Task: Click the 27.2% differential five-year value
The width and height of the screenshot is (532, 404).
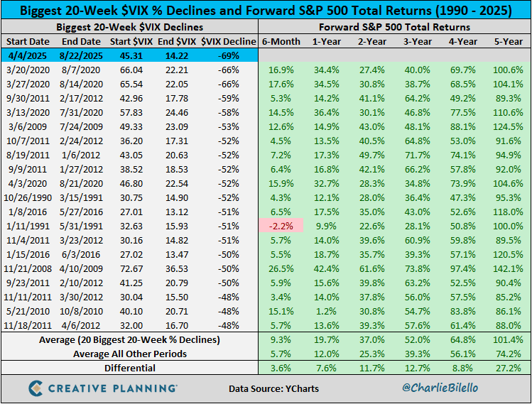Action: click(x=508, y=368)
